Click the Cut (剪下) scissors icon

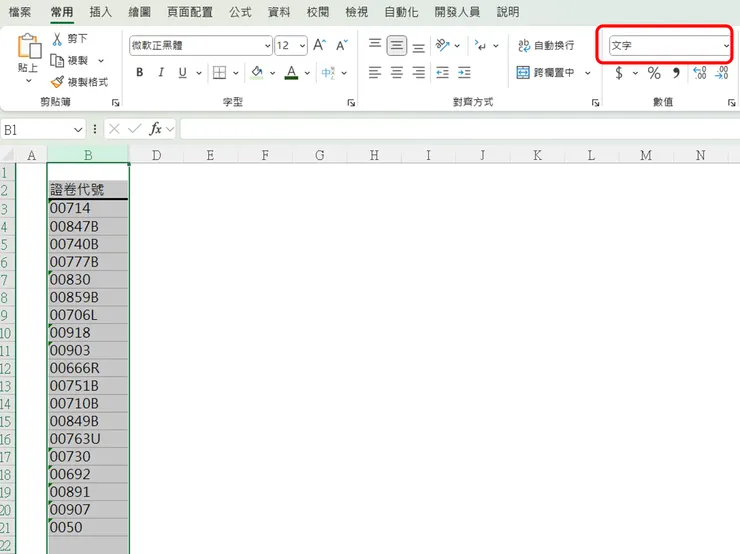point(57,39)
